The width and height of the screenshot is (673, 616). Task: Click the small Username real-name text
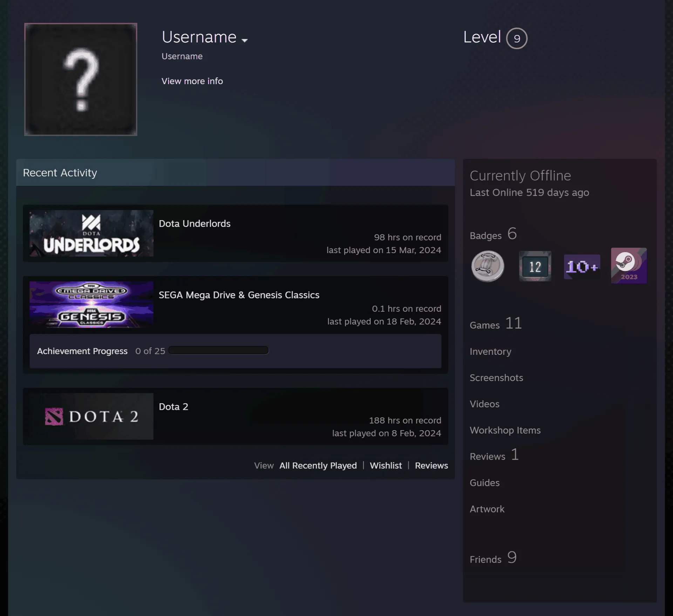182,56
